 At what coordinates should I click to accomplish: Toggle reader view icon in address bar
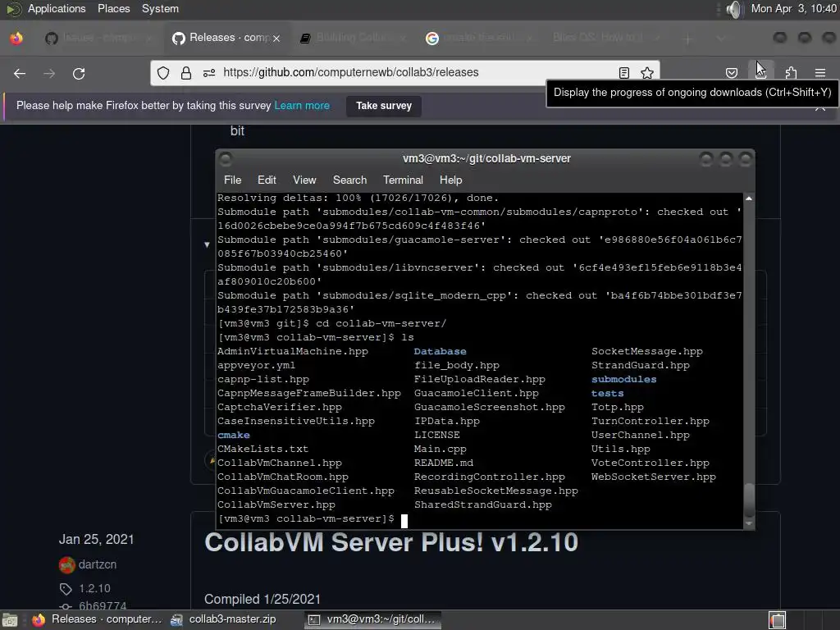coord(623,73)
